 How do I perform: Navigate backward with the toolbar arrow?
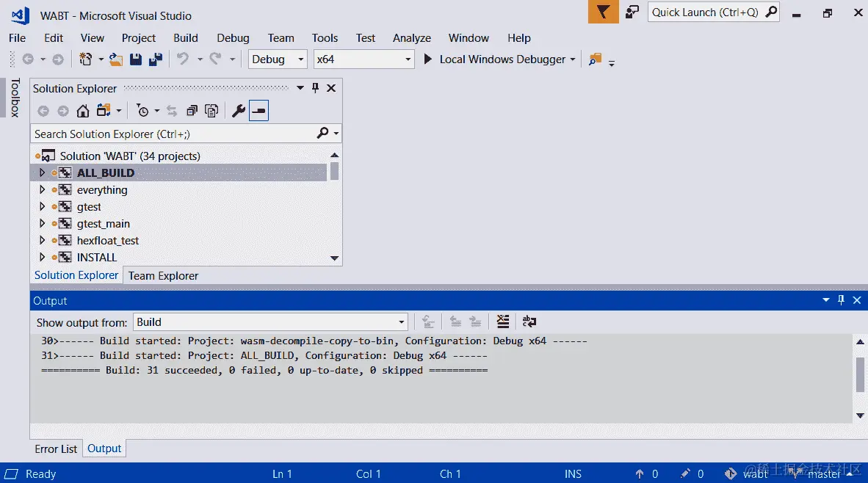tap(28, 59)
